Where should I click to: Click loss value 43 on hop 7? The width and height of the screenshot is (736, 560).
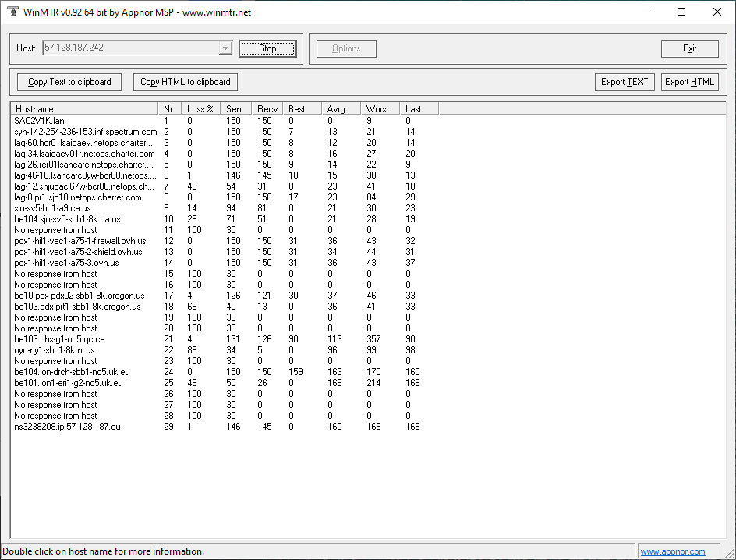point(192,186)
